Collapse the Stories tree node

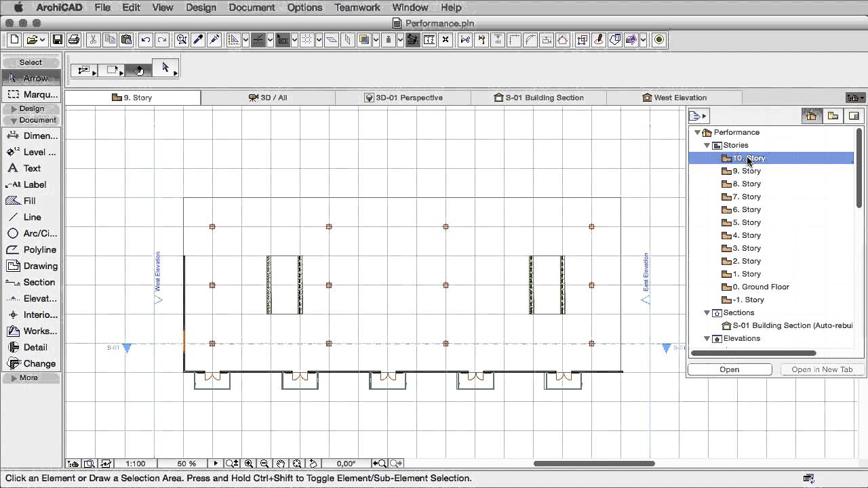coord(707,145)
